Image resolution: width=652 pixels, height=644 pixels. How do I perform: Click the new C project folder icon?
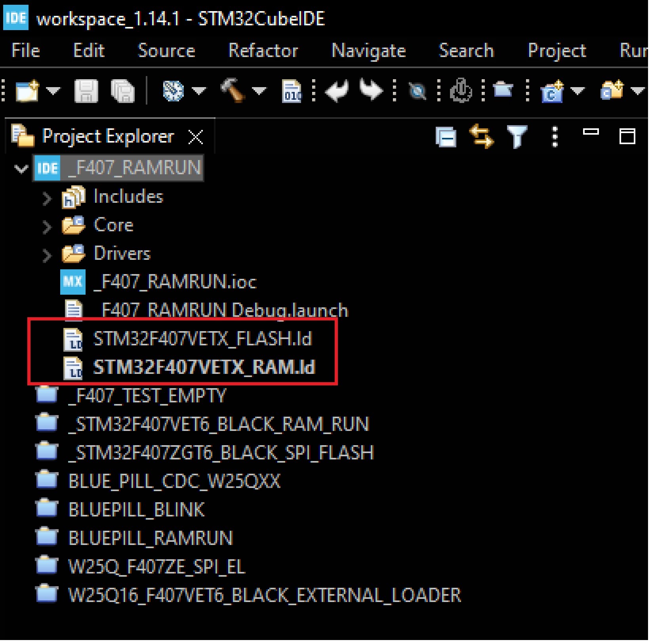tap(612, 90)
